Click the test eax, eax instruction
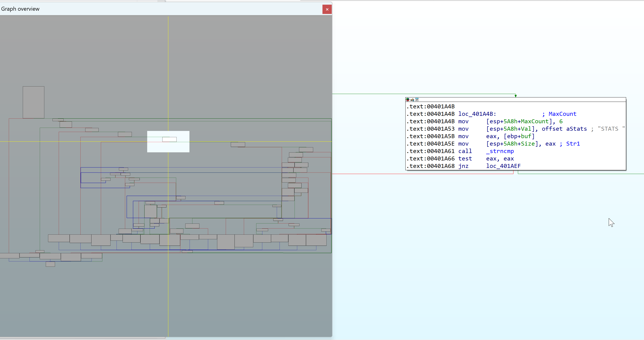Viewport: 644px width, 340px height. pyautogui.click(x=485, y=159)
